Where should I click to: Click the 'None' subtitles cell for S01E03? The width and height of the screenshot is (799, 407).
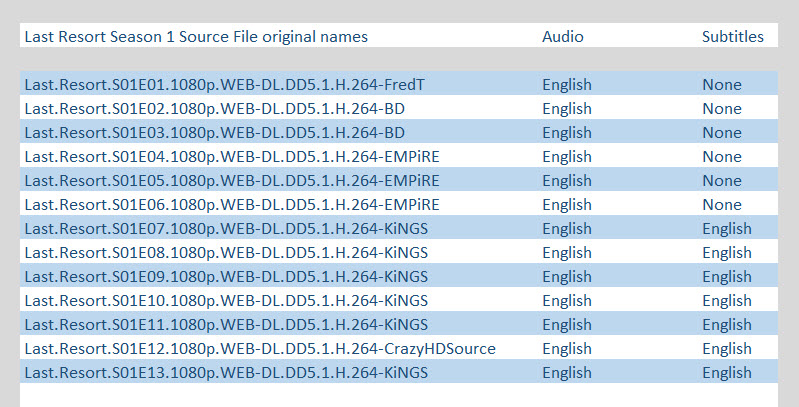point(722,132)
